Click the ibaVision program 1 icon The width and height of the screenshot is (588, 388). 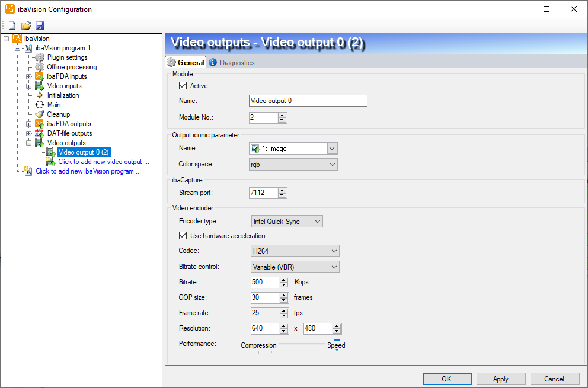pos(28,48)
